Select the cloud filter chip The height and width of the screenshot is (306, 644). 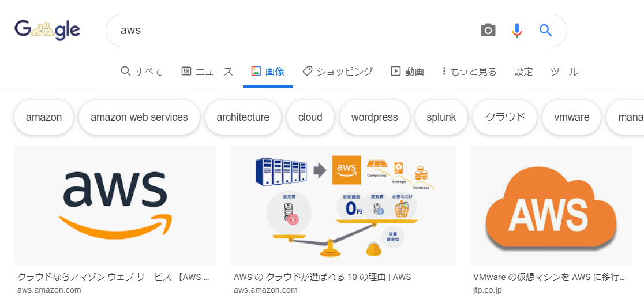point(310,117)
